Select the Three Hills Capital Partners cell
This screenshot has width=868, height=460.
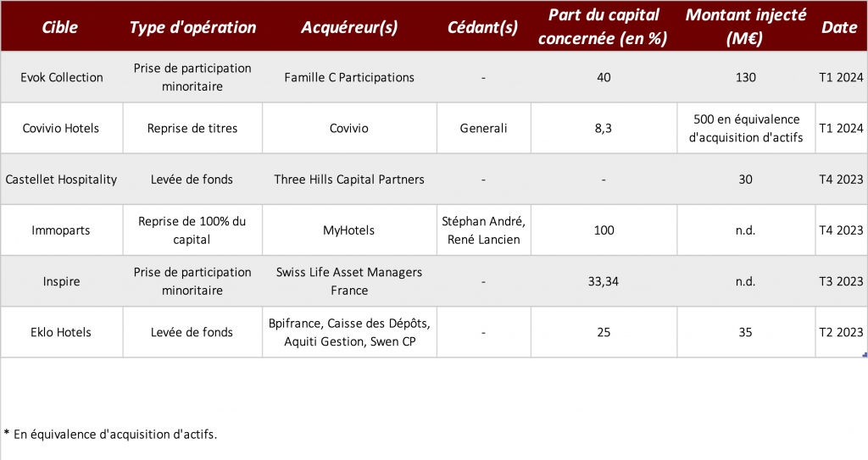tap(349, 179)
